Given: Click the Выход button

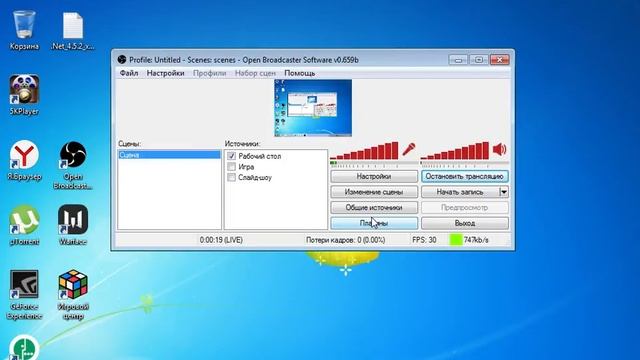Looking at the screenshot, I should click(x=465, y=223).
